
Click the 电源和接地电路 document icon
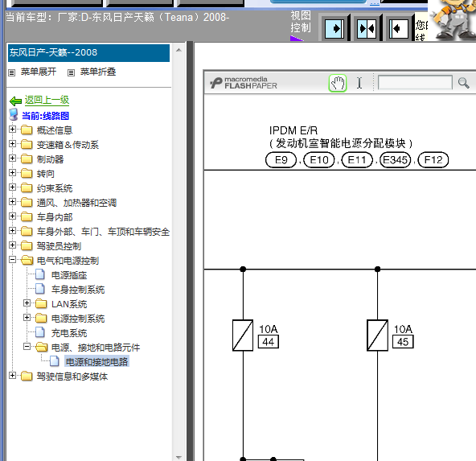coord(55,361)
